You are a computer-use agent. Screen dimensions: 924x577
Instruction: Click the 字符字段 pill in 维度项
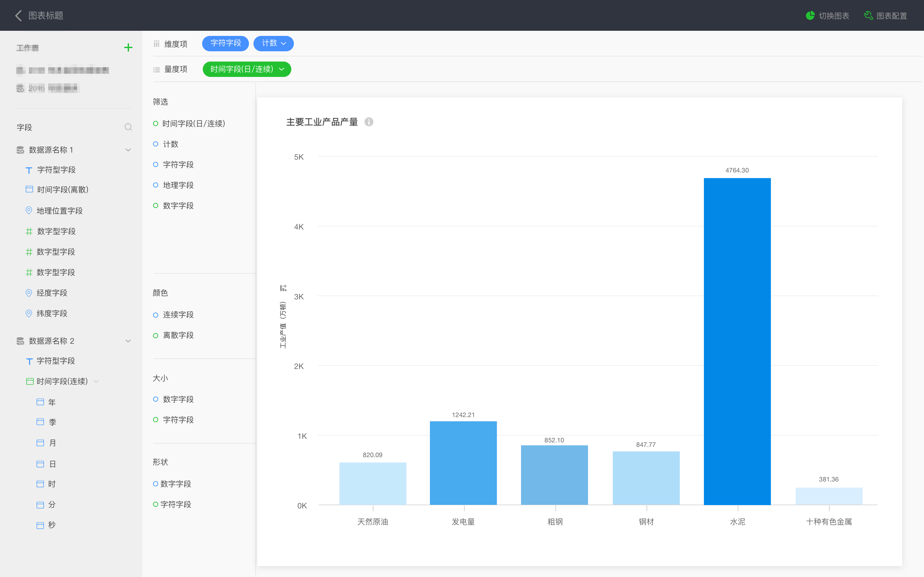point(225,44)
